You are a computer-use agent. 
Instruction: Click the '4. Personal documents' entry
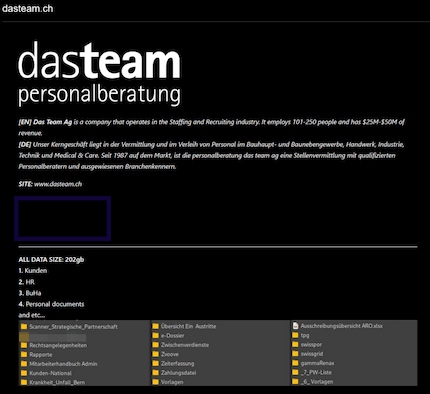point(51,304)
